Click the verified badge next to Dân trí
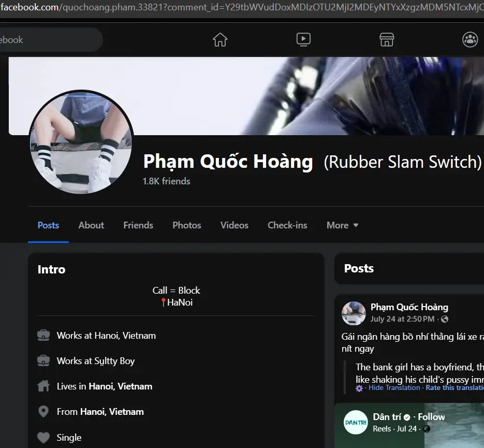Image resolution: width=484 pixels, height=448 pixels. pos(407,417)
